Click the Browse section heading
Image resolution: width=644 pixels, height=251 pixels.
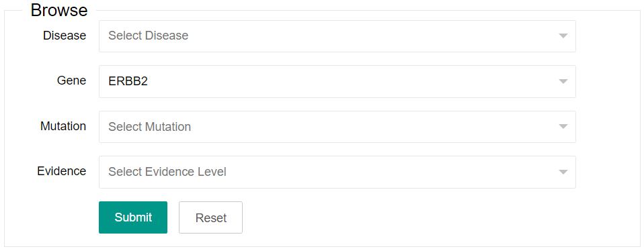coord(59,10)
